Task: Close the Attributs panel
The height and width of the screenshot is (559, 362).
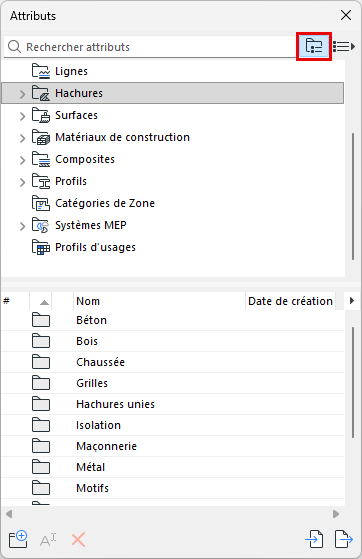Action: pyautogui.click(x=346, y=15)
